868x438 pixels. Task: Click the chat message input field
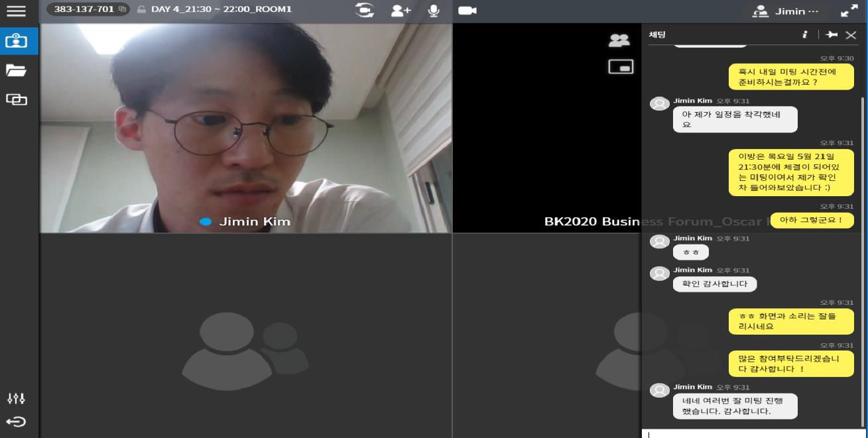coord(755,433)
